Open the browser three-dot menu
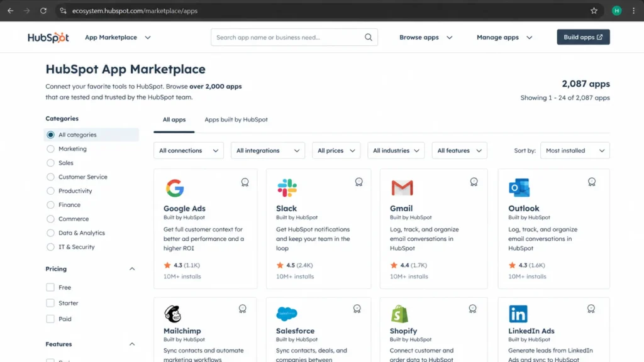 coord(633,11)
